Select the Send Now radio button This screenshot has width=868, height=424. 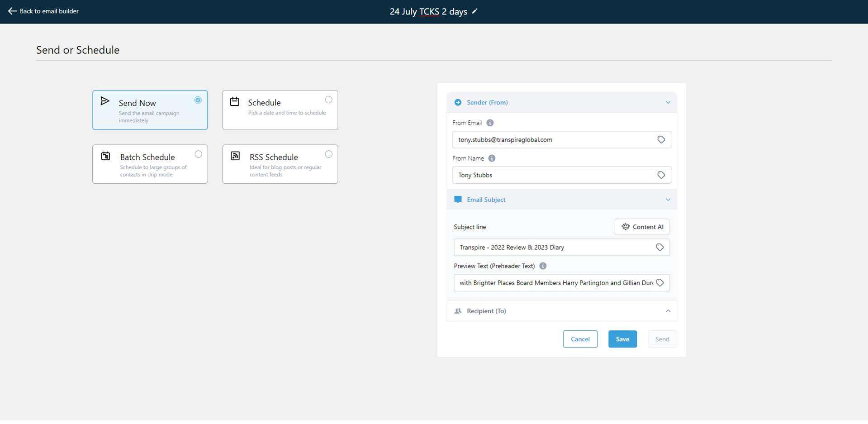[x=198, y=100]
